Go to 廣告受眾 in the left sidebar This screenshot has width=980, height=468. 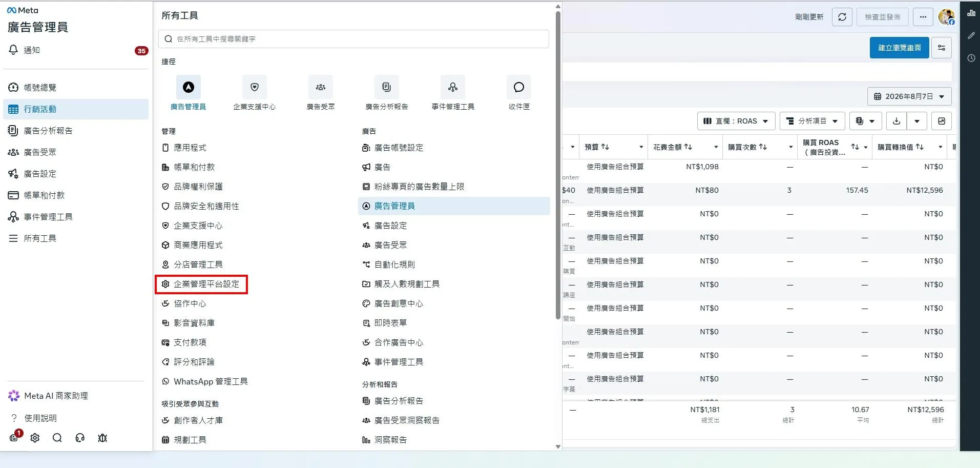point(76,152)
